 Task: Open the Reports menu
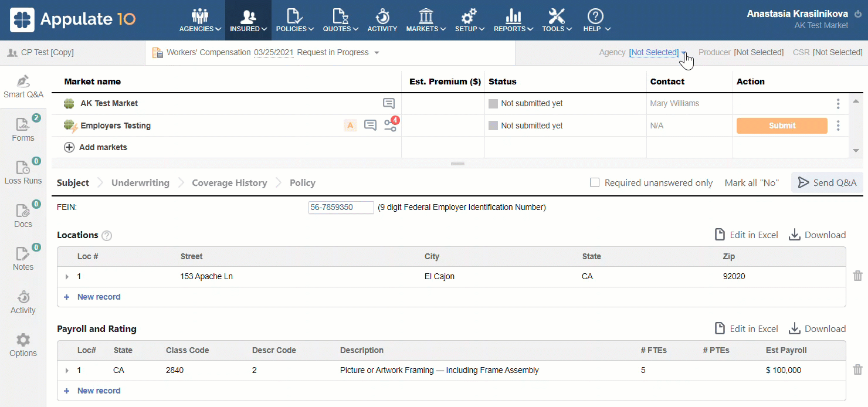click(x=513, y=20)
